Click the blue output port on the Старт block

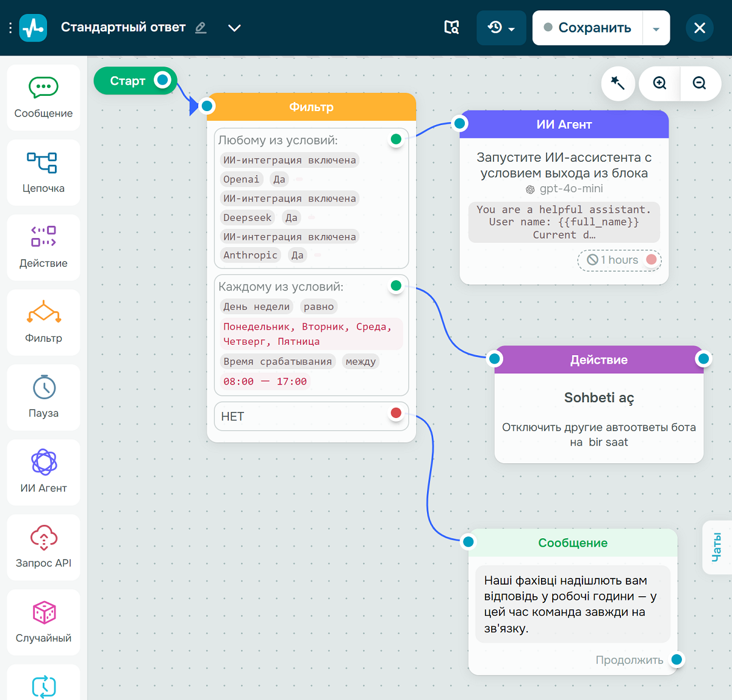coord(162,80)
